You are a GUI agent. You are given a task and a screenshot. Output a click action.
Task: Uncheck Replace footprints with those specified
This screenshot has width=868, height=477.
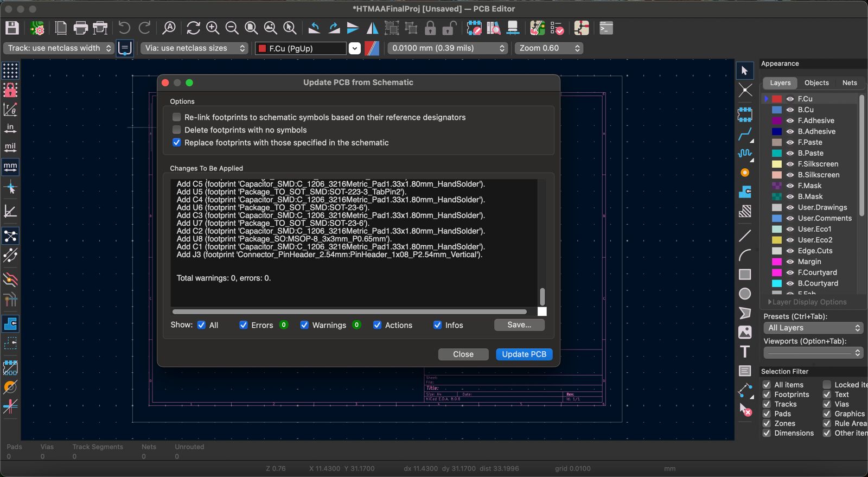tap(176, 143)
